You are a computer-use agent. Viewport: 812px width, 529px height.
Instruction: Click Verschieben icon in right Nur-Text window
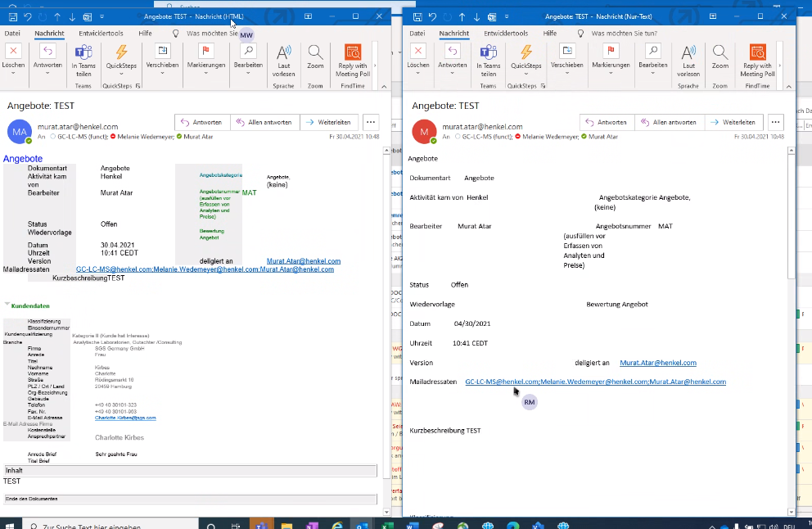click(x=567, y=51)
